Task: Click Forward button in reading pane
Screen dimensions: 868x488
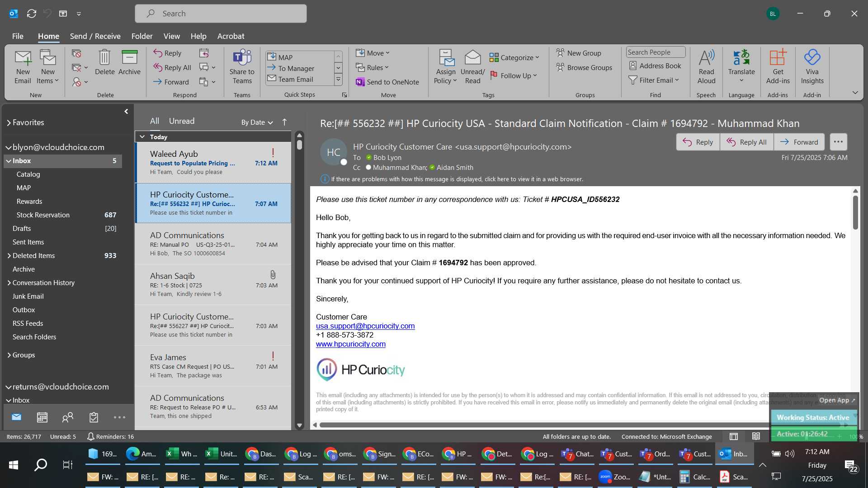Action: coord(799,142)
